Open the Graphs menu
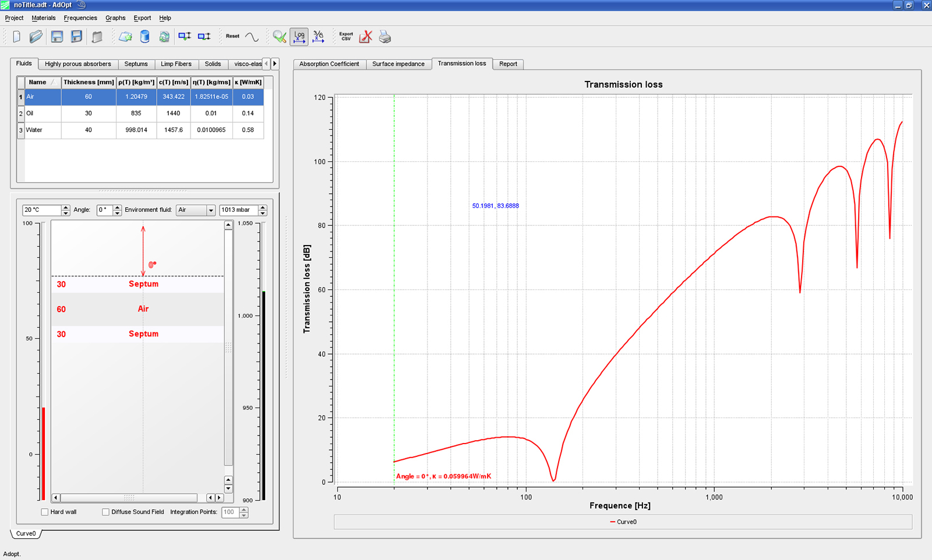932x560 pixels. click(115, 18)
